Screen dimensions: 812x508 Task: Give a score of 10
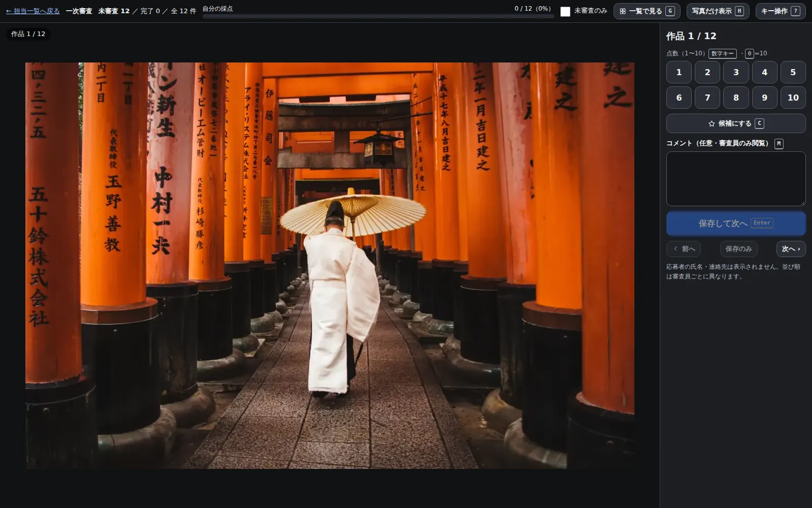(793, 98)
